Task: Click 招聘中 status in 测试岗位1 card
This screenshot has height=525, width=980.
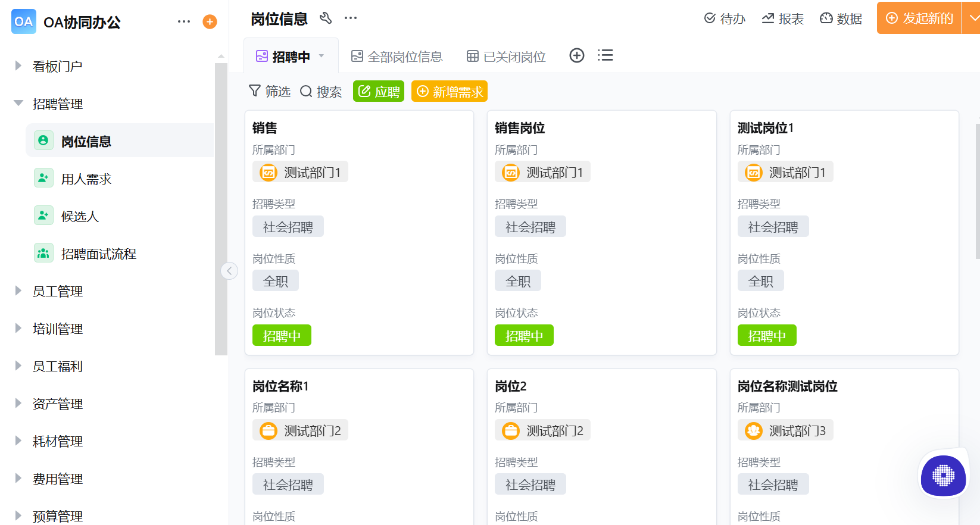Action: click(767, 335)
